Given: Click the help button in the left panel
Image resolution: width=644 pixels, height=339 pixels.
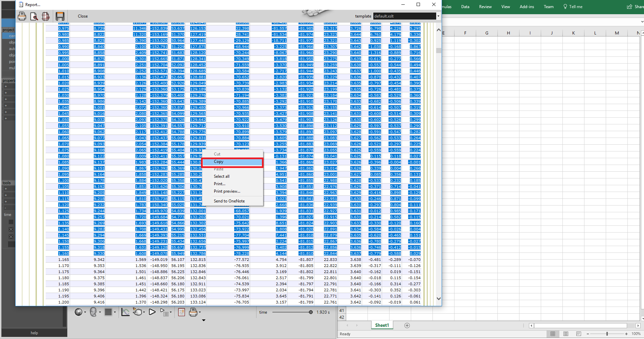Looking at the screenshot, I should (34, 333).
